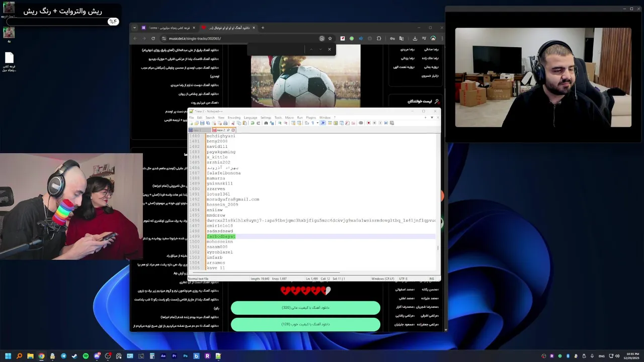This screenshot has width=644, height=362.
Task: Click the Print icon in Notepad++ toolbar
Action: pos(225,123)
